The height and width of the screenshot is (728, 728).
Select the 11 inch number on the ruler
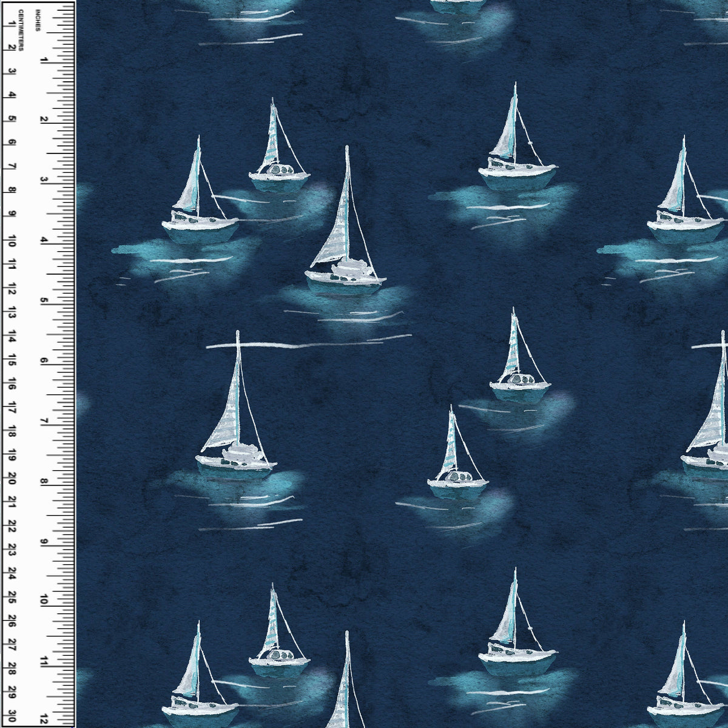pyautogui.click(x=44, y=661)
